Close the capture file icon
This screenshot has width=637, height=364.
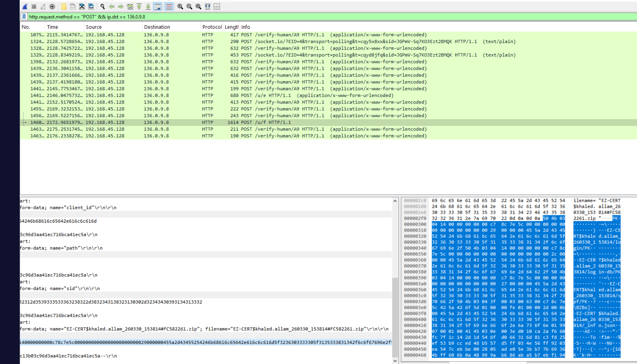[x=82, y=6]
